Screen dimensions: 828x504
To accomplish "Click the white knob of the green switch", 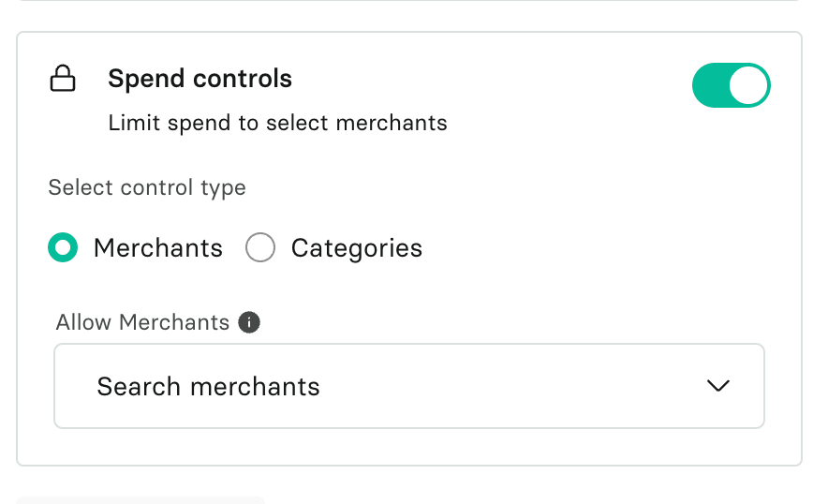I will click(x=748, y=86).
